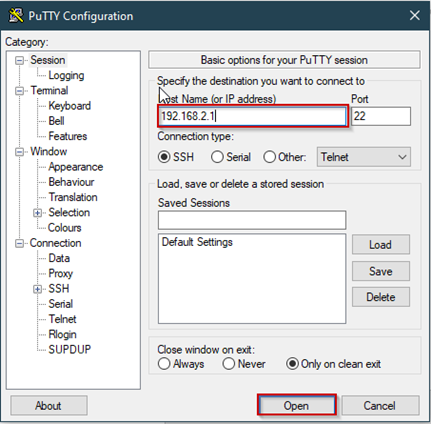Click the PuTTY icon in title bar
Screen dimensions: 431x424
(16, 15)
